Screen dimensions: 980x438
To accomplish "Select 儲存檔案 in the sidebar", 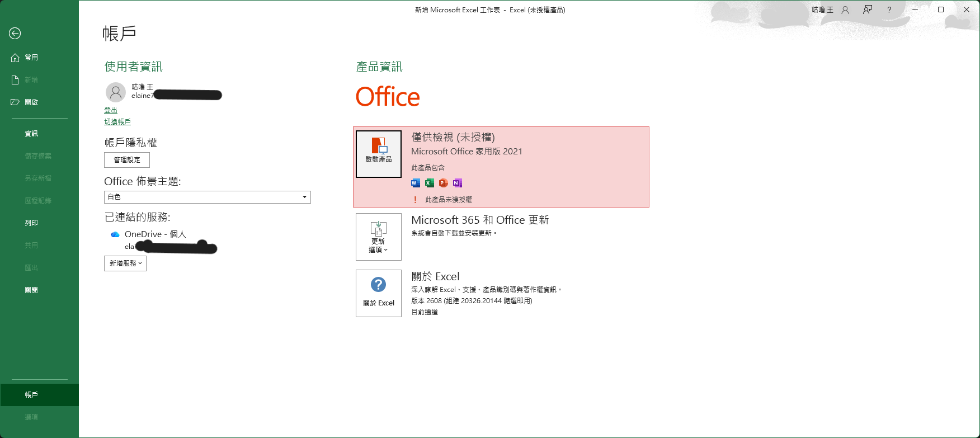I will [39, 156].
